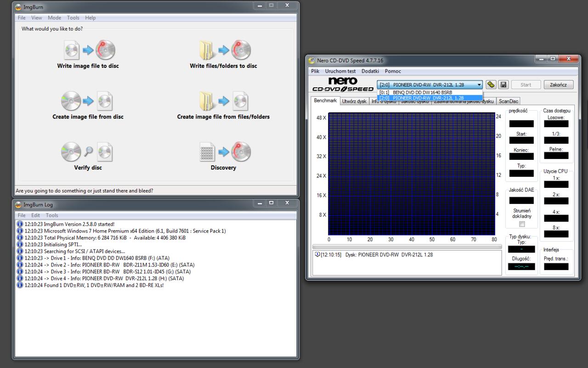Click log line Drive 2 PIONEER BD-RW BDR-211M
Screen dimensions: 588x368
point(109,265)
